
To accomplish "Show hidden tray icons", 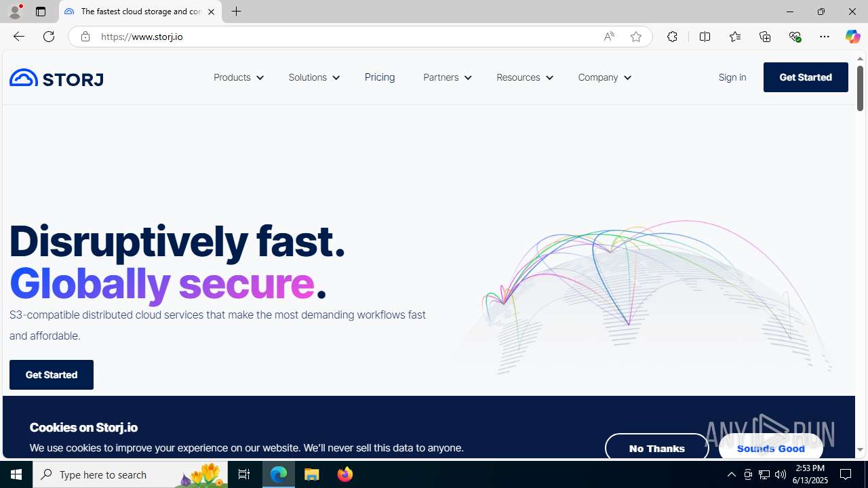I will [731, 474].
